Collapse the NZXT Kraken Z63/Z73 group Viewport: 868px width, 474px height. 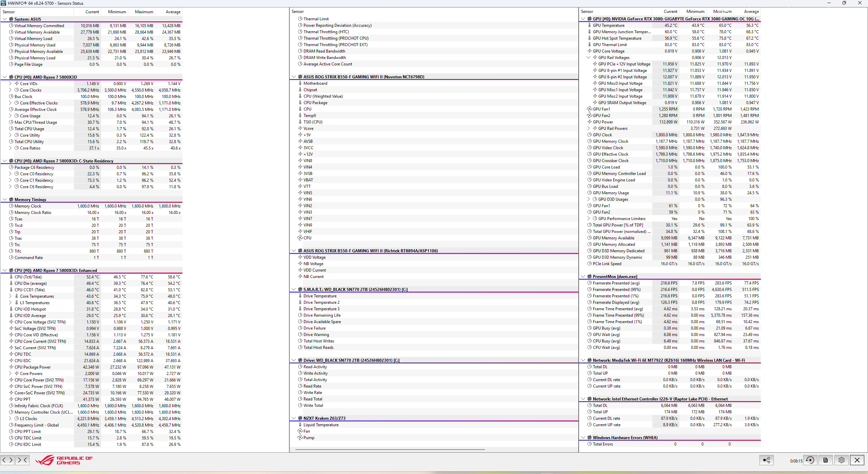(x=294, y=418)
